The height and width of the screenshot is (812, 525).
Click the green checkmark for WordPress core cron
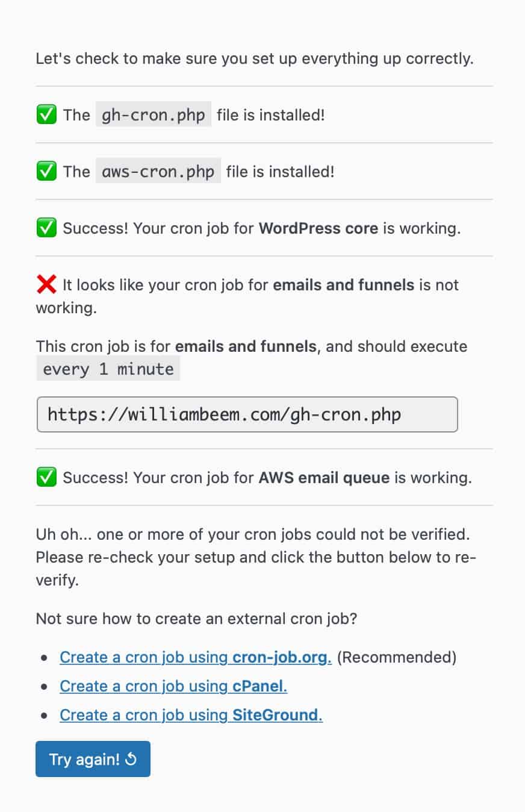46,228
